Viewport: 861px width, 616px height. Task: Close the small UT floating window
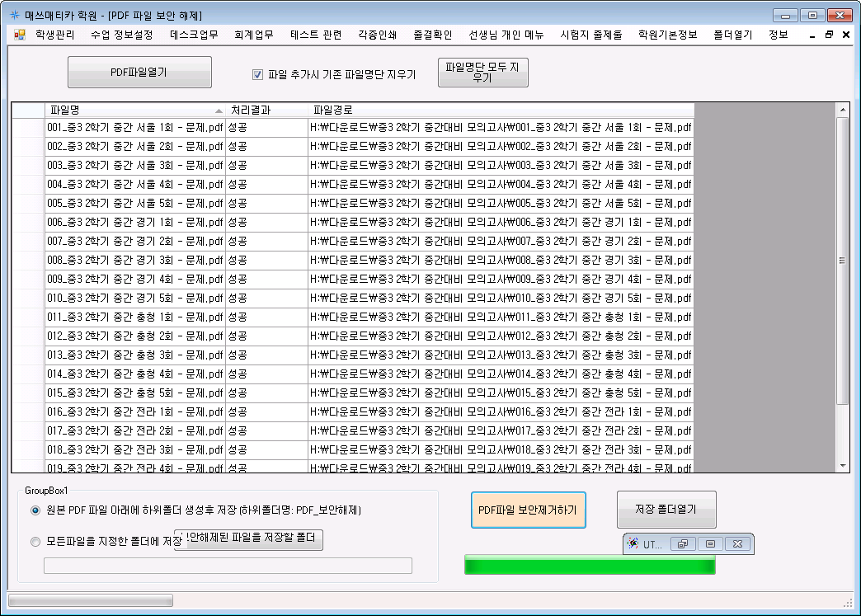737,543
